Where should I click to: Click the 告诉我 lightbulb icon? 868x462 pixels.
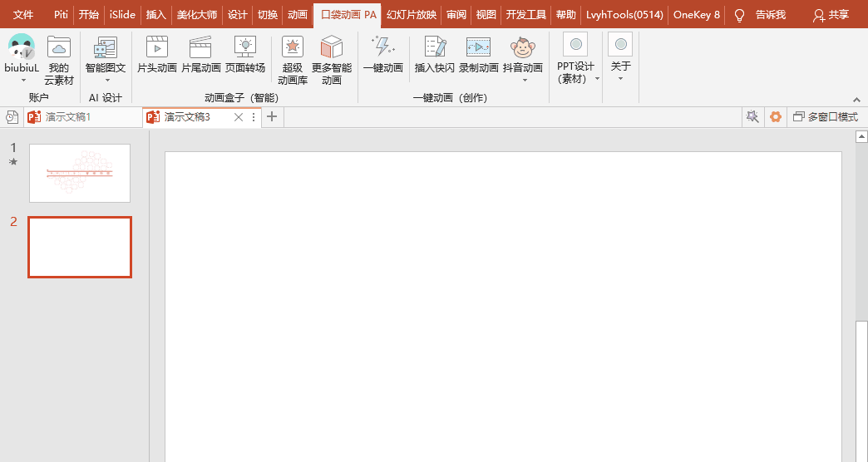point(739,15)
